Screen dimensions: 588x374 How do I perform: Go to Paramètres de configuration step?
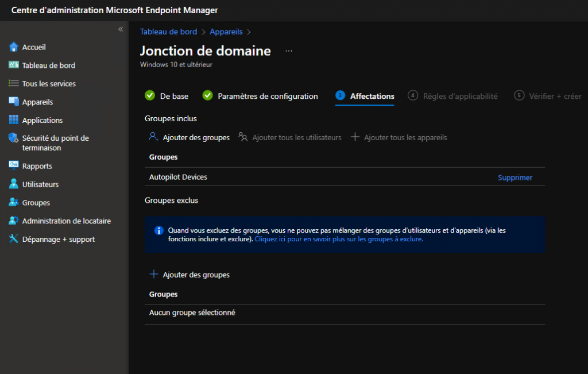coord(268,97)
